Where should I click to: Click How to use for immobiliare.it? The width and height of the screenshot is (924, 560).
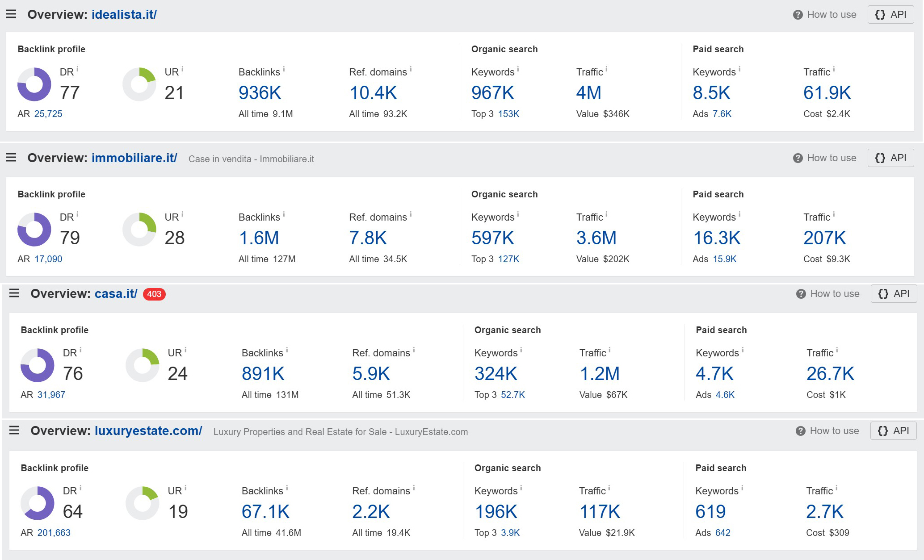[x=825, y=158]
